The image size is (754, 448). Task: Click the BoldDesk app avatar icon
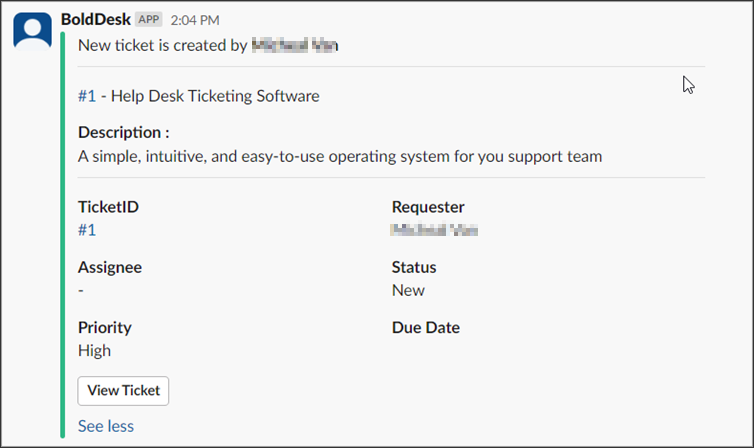click(x=32, y=31)
